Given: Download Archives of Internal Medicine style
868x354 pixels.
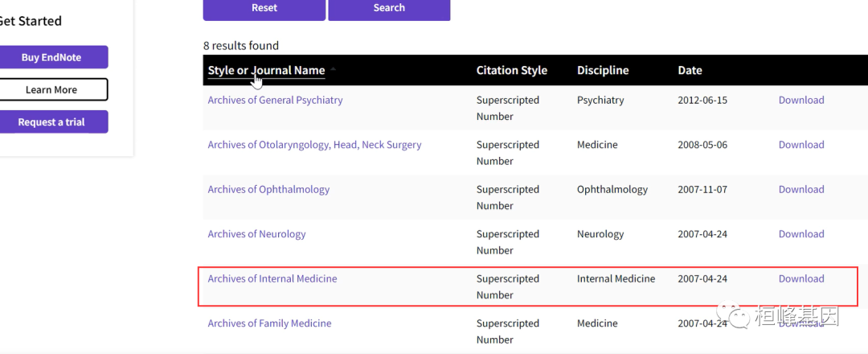Looking at the screenshot, I should click(x=801, y=279).
